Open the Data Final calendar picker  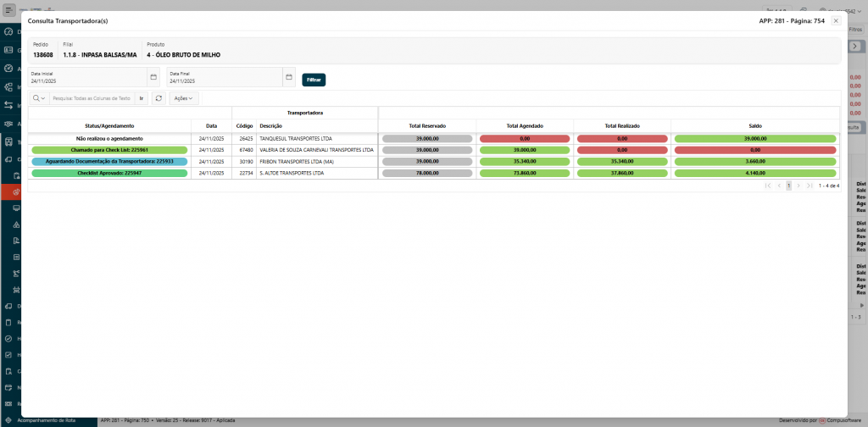[288, 77]
